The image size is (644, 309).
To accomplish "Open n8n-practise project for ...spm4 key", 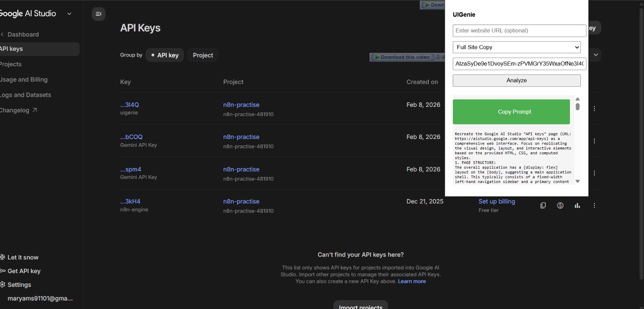I will point(242,169).
